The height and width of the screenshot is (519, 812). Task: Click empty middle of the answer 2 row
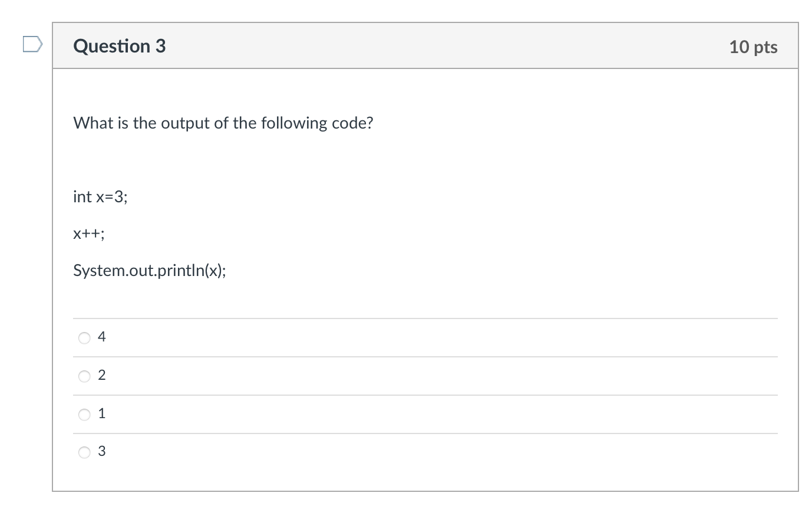pos(425,376)
